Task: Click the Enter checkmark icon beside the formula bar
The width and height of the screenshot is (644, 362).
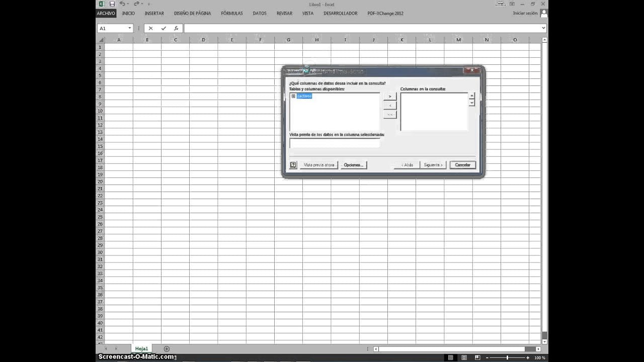Action: 163,28
